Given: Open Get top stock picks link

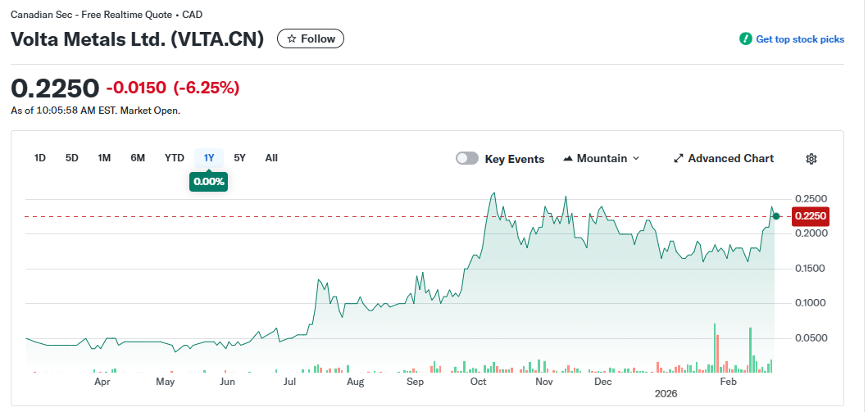Looking at the screenshot, I should 799,39.
